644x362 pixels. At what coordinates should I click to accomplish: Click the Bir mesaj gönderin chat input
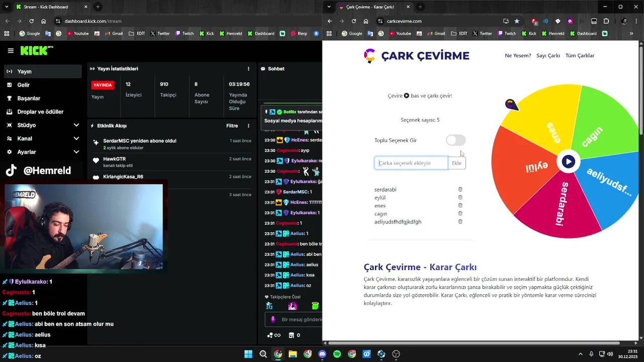pyautogui.click(x=301, y=319)
